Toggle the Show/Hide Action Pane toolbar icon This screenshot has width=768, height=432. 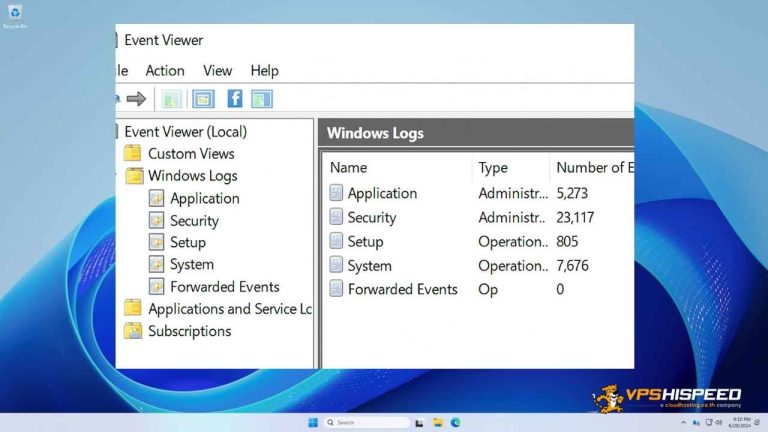262,99
